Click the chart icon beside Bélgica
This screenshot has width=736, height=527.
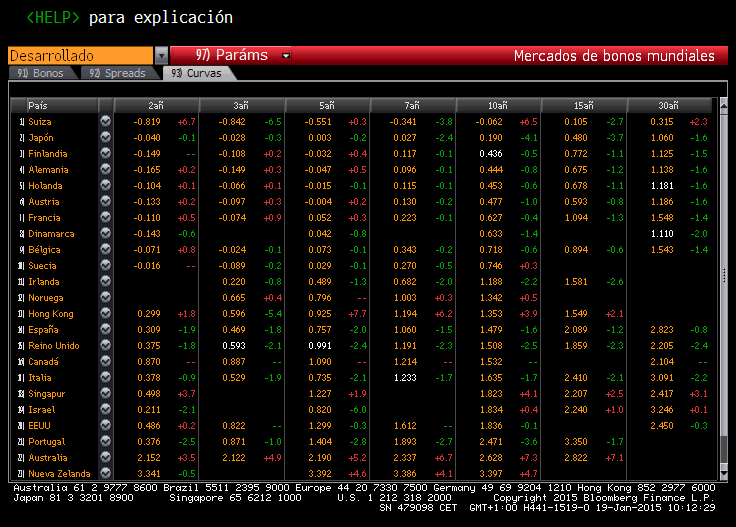click(x=106, y=249)
